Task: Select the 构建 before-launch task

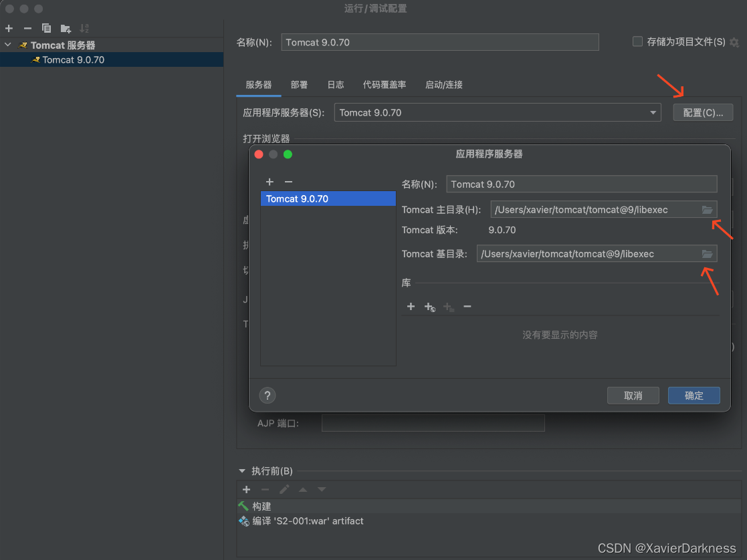Action: coord(489,506)
